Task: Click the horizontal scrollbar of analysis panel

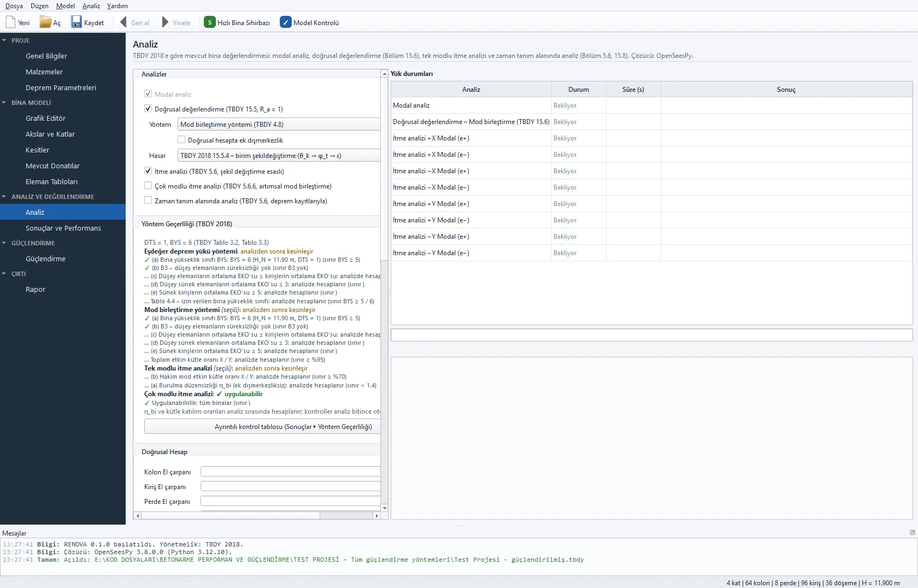Action: point(257,515)
